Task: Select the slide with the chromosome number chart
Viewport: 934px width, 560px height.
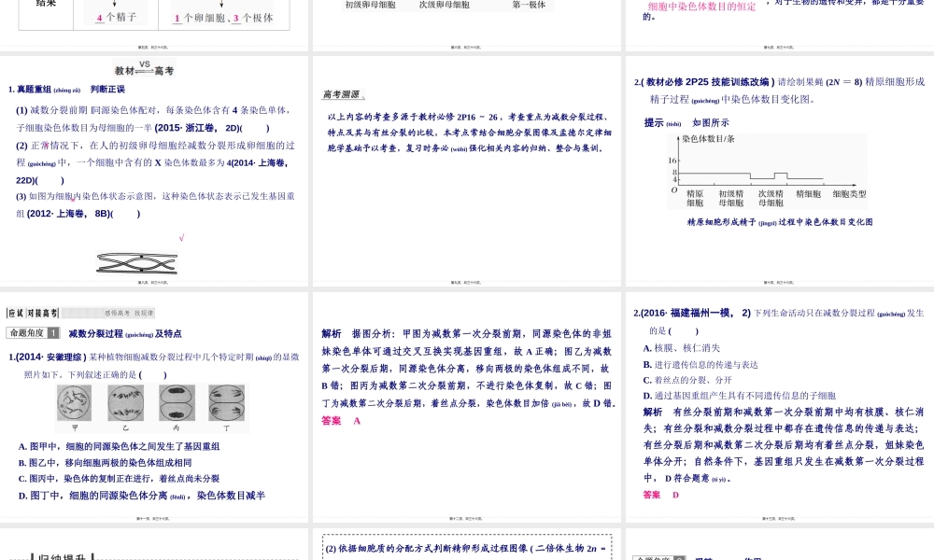Action: (x=778, y=171)
